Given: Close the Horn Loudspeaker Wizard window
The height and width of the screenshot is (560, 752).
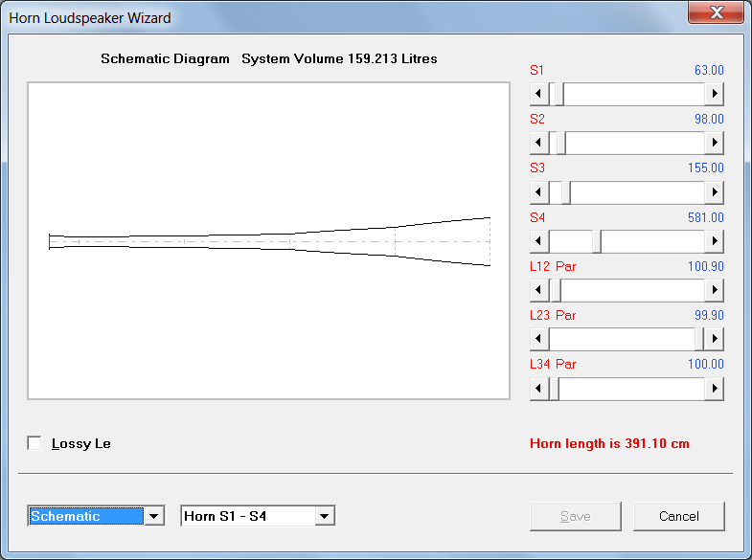Looking at the screenshot, I should click(x=716, y=12).
